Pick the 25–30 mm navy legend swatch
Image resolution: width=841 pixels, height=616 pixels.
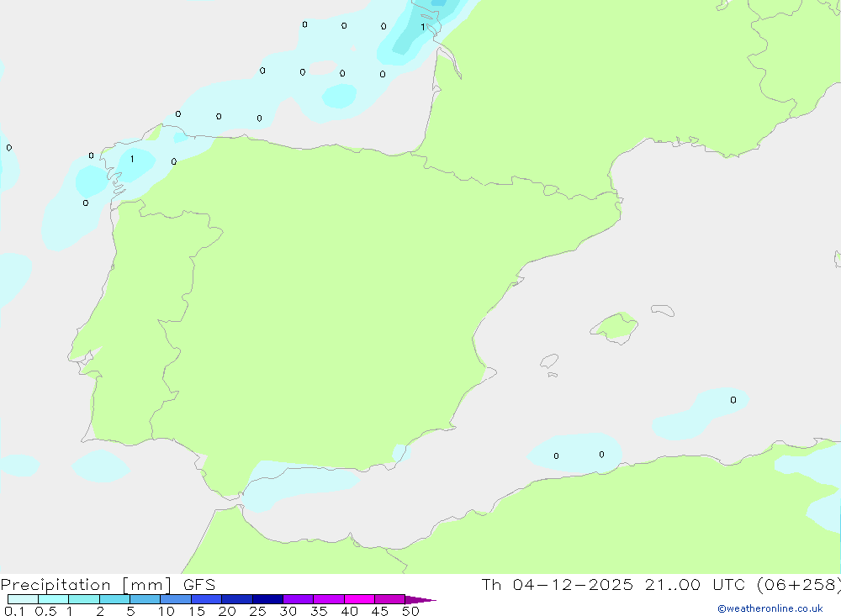pos(267,599)
